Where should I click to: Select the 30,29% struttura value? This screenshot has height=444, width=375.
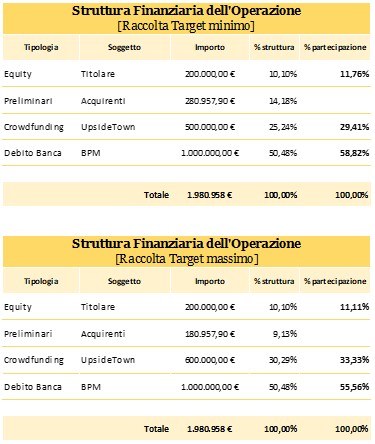[x=283, y=360]
